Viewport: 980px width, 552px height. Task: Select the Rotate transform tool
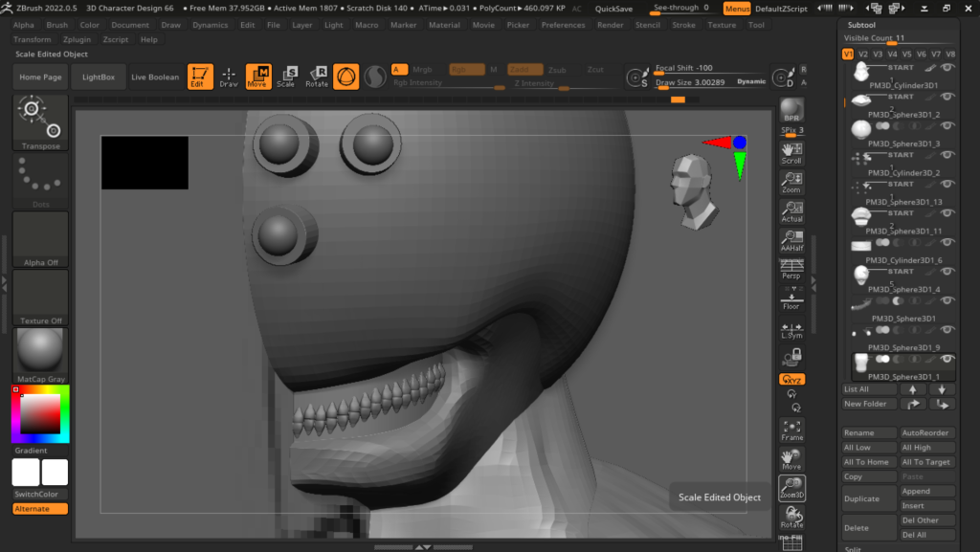click(x=317, y=77)
